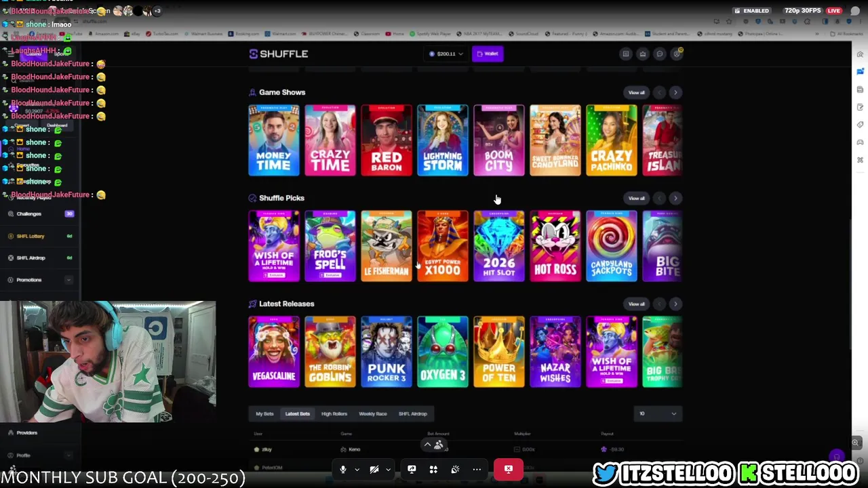Viewport: 868px width, 488px height.
Task: Click Keno in the zlluy bet row
Action: (x=351, y=449)
